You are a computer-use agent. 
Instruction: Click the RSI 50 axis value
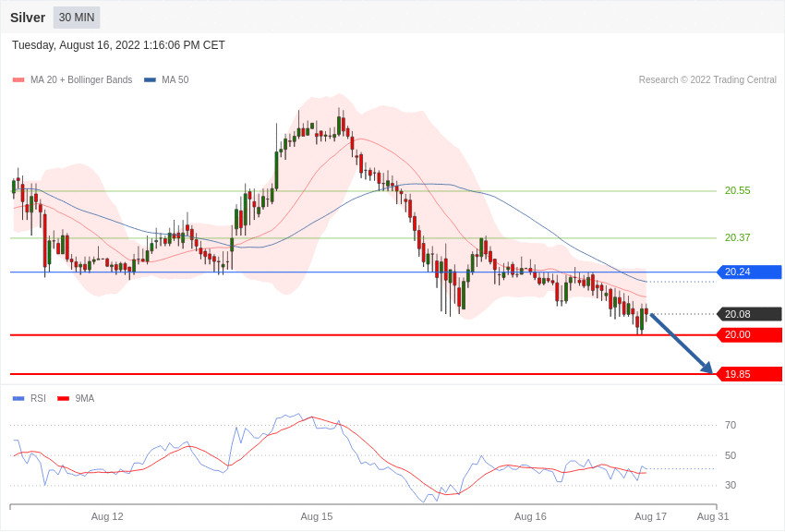[731, 455]
